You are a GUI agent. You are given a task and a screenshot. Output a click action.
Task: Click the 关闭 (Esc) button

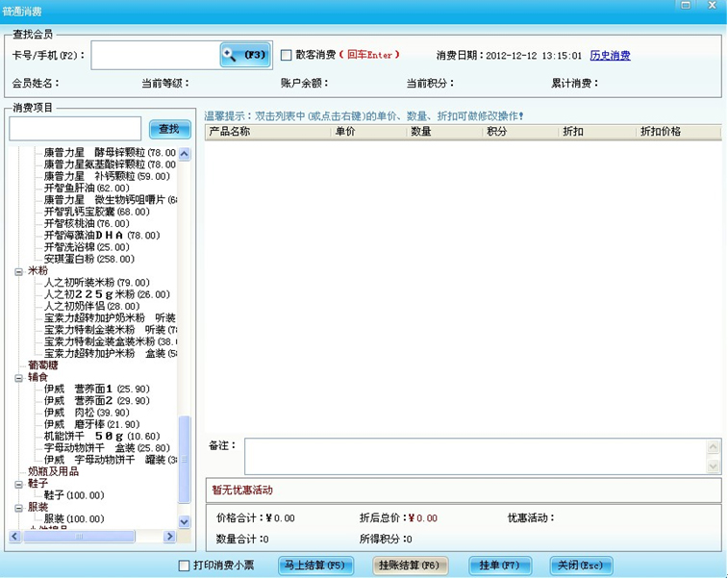[581, 566]
